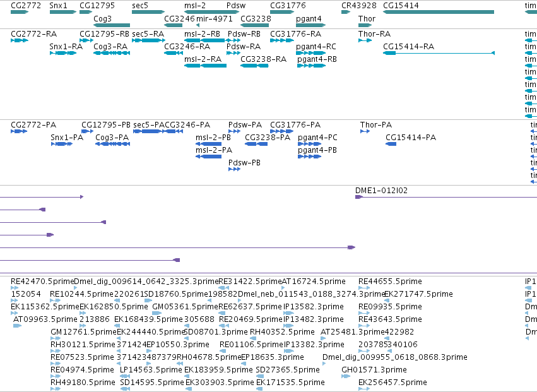Select the CG2772-PA protein glyph
537x392 pixels.
[x=19, y=131]
